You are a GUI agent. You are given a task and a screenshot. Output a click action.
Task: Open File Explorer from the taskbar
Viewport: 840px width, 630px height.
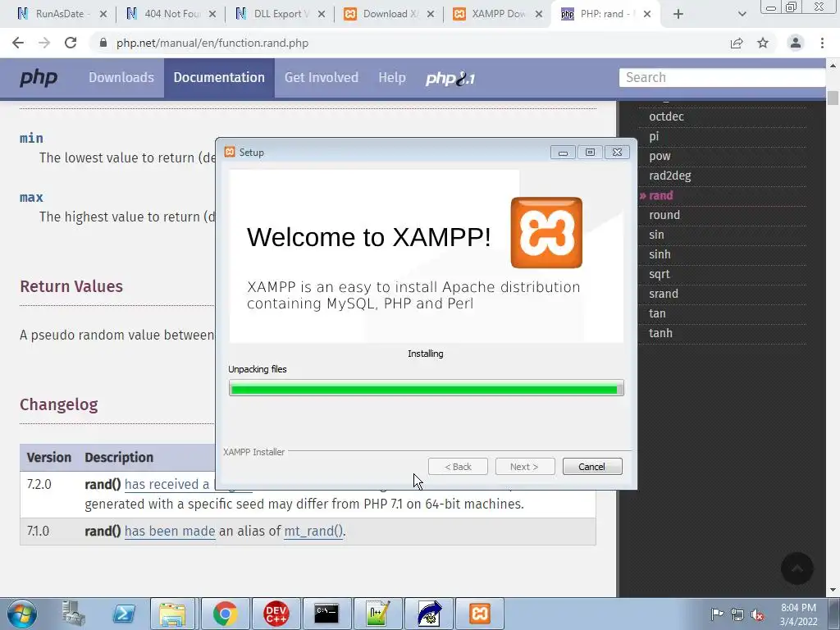[172, 614]
